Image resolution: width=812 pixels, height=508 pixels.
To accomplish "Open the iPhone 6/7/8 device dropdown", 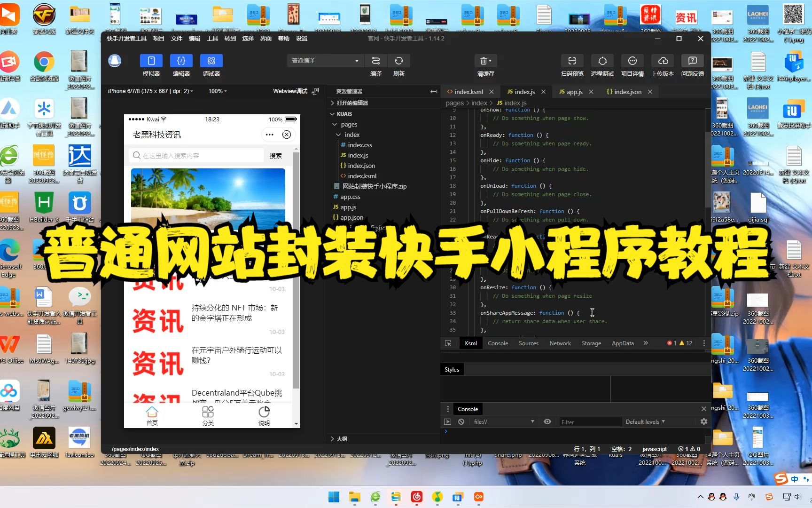I will point(150,91).
